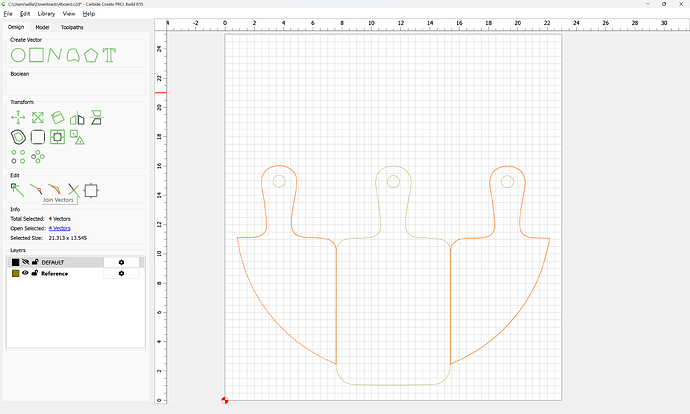Select the Curve create vector tool

coord(73,55)
